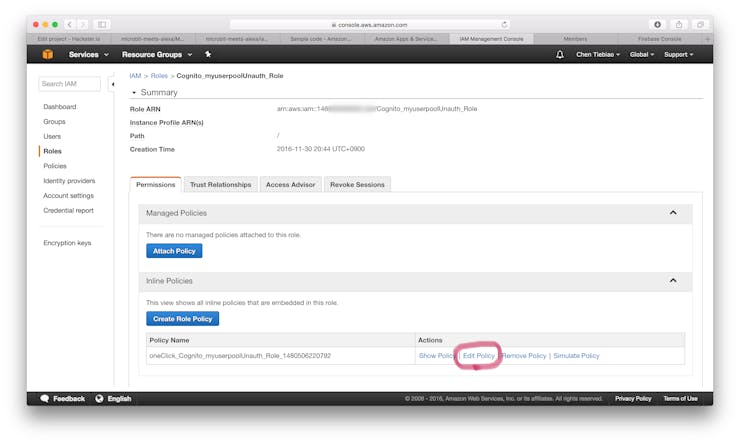Switch to Firebase Console browser tab

click(x=659, y=39)
